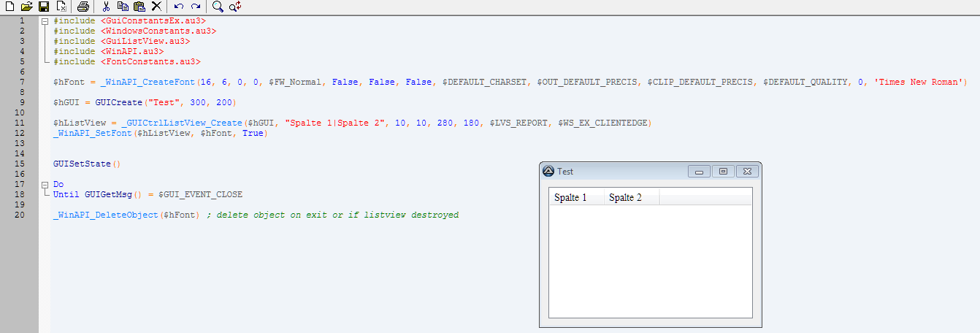Maximize the Test window
The height and width of the screenshot is (333, 980).
(x=723, y=171)
